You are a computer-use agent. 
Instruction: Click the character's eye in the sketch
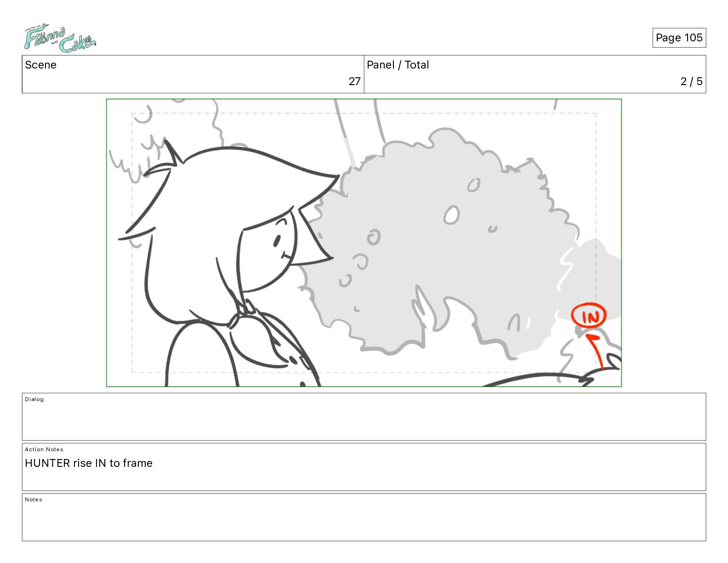coord(277,241)
